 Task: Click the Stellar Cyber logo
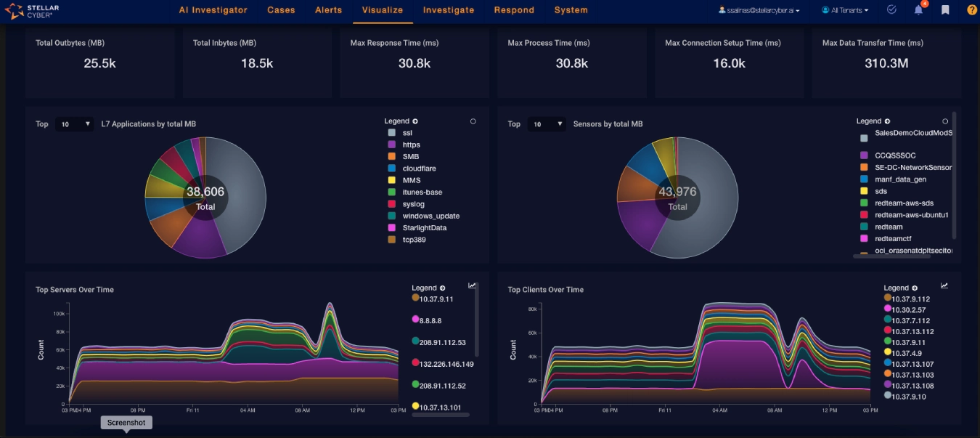coord(33,11)
